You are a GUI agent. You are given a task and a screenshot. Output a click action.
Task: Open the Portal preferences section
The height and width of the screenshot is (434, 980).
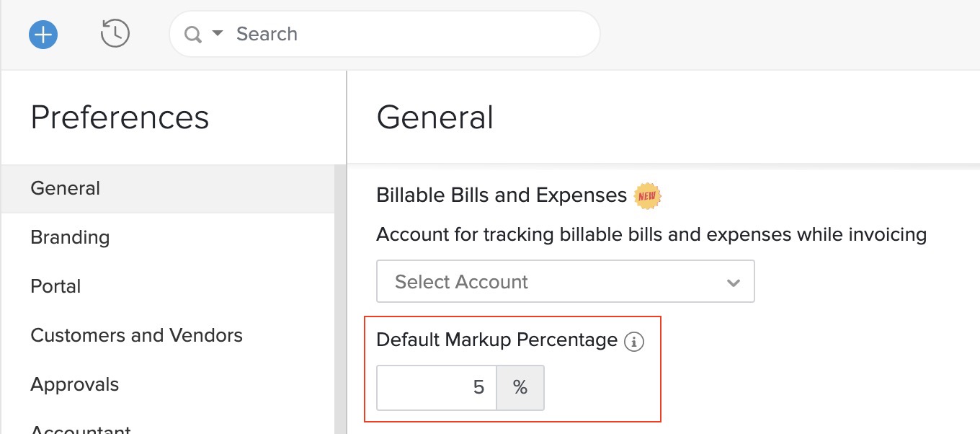(55, 286)
